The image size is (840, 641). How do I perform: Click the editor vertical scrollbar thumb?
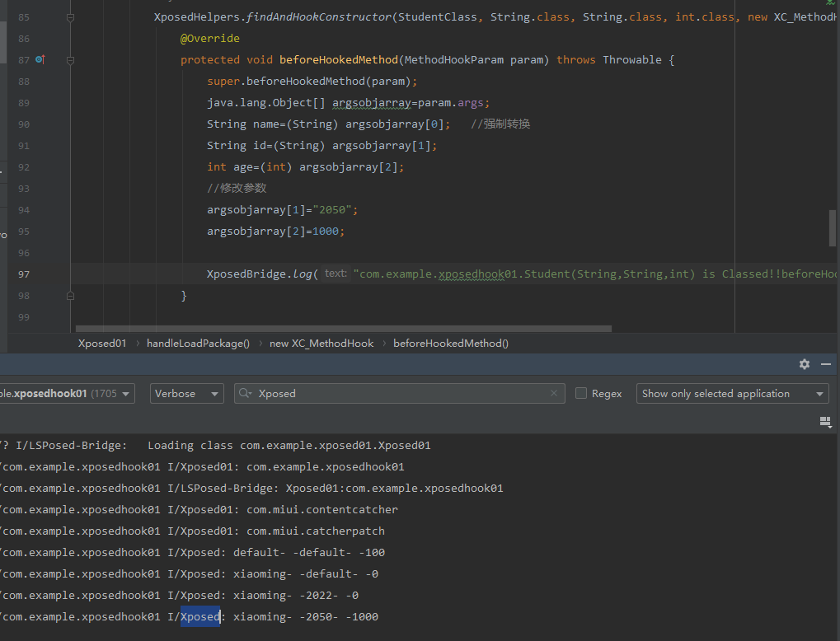pos(833,227)
